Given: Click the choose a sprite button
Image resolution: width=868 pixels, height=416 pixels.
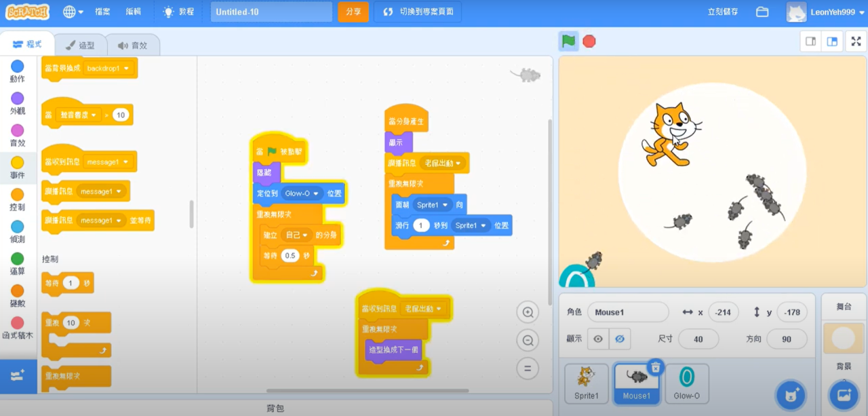Looking at the screenshot, I should (x=791, y=395).
